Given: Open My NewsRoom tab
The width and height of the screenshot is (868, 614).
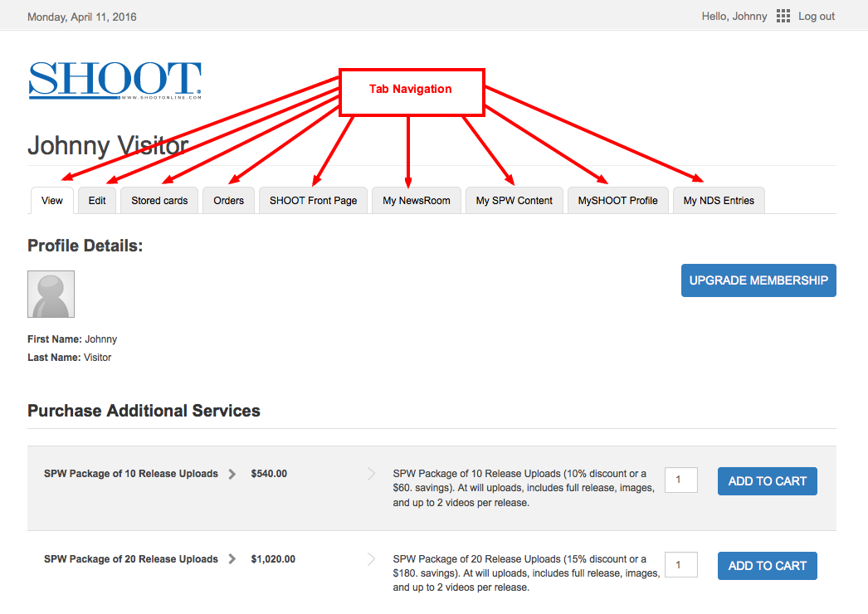Looking at the screenshot, I should (x=417, y=201).
